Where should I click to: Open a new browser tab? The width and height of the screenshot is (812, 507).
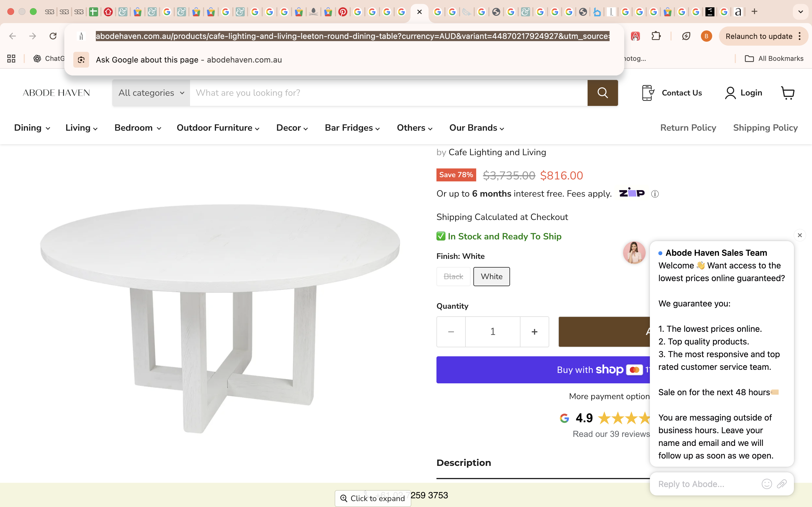tap(754, 12)
